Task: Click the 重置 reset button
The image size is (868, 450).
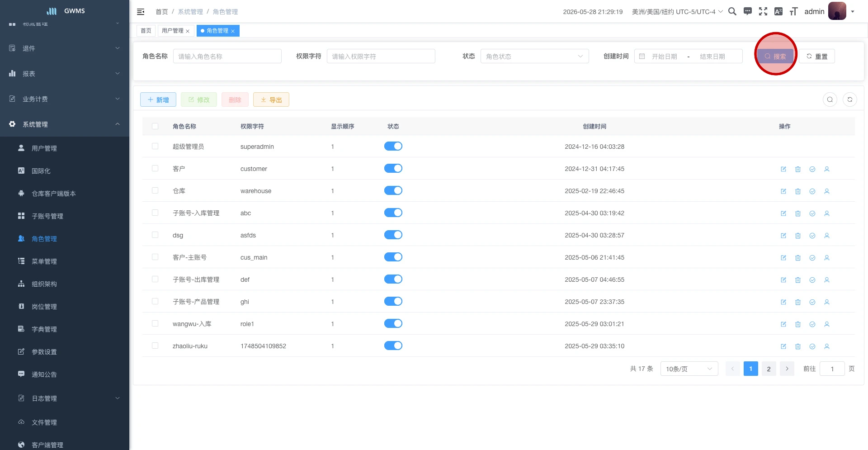Action: pos(817,56)
